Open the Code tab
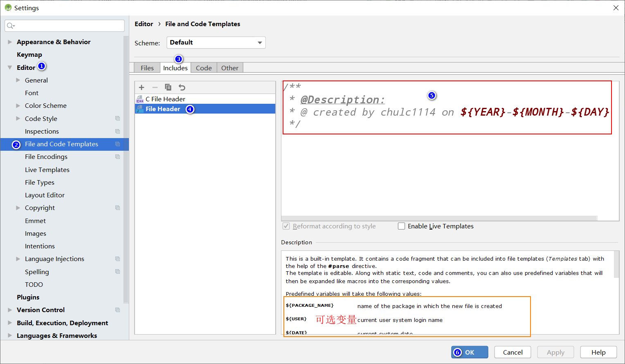This screenshot has height=364, width=625. coord(204,68)
